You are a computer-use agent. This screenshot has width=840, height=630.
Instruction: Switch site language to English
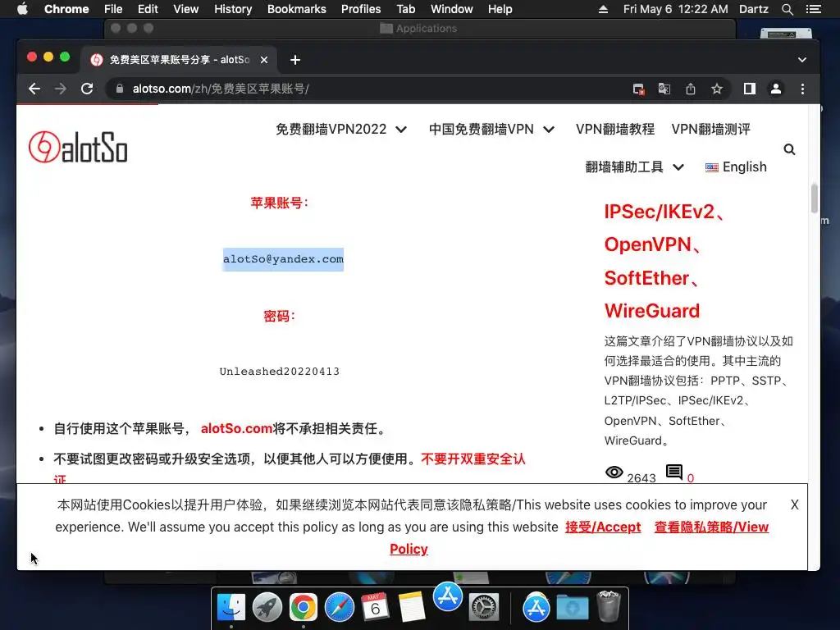point(736,167)
